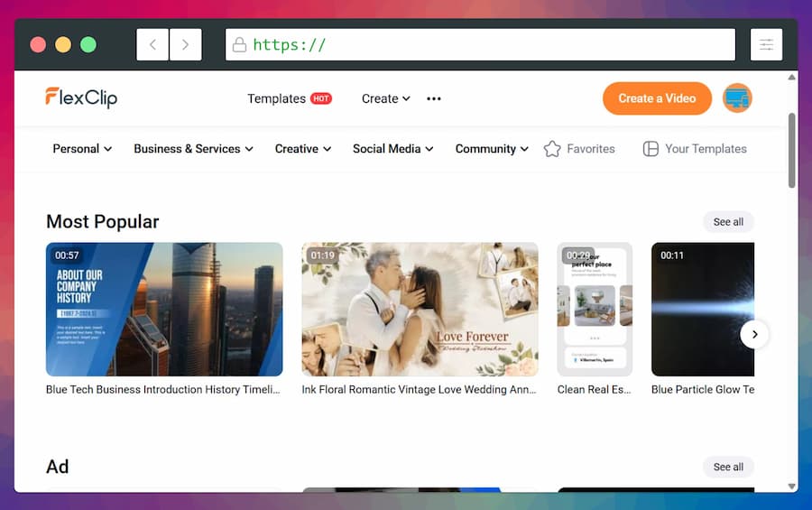Click the 00:57 duration label

pos(67,255)
